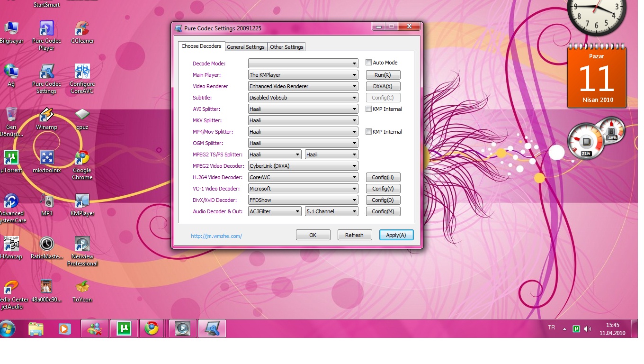The width and height of the screenshot is (644, 364).
Task: Open the Main Player dropdown
Action: (303, 75)
